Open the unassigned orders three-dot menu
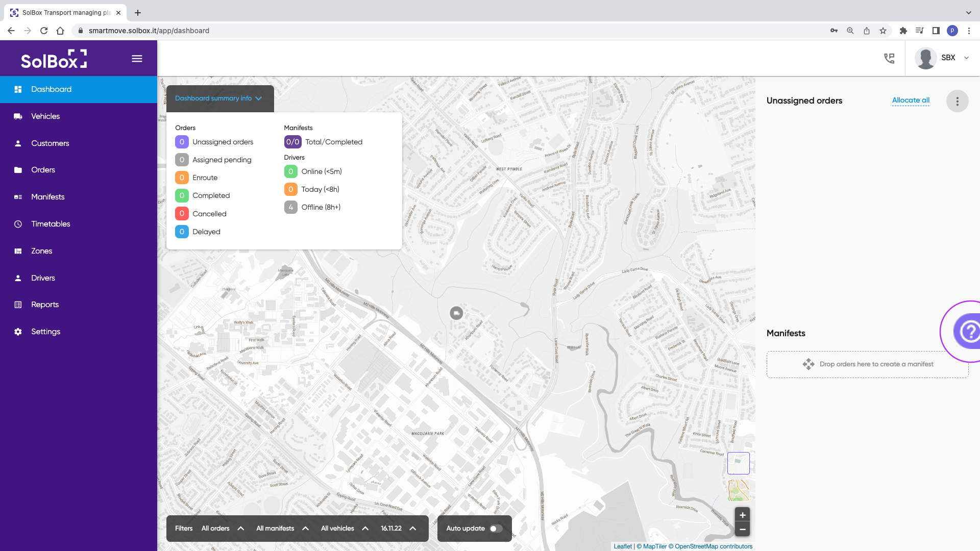 coord(957,101)
